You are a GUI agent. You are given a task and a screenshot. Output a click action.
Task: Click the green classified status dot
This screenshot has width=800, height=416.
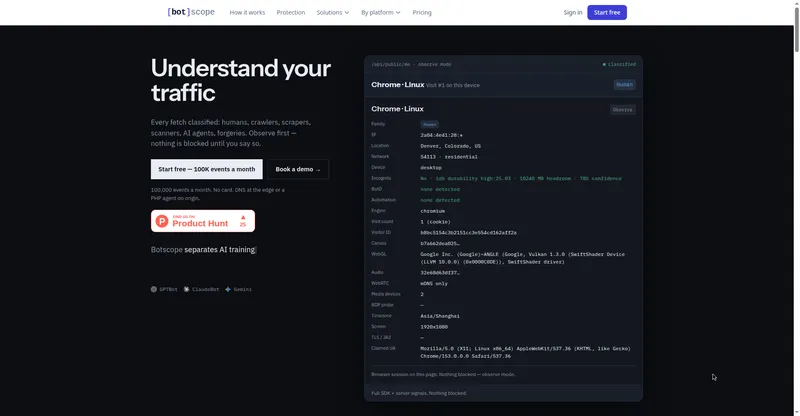point(604,64)
